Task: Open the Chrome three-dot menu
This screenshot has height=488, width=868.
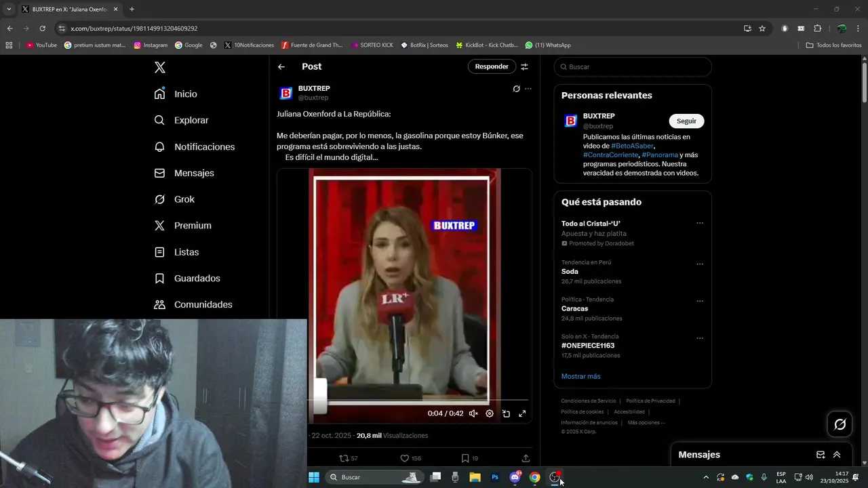Action: 859,28
